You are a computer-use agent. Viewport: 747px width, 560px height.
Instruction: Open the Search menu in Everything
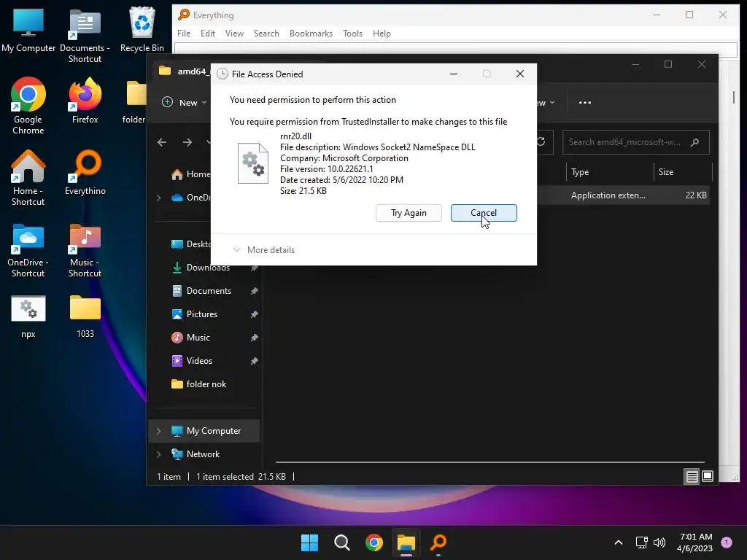(266, 34)
